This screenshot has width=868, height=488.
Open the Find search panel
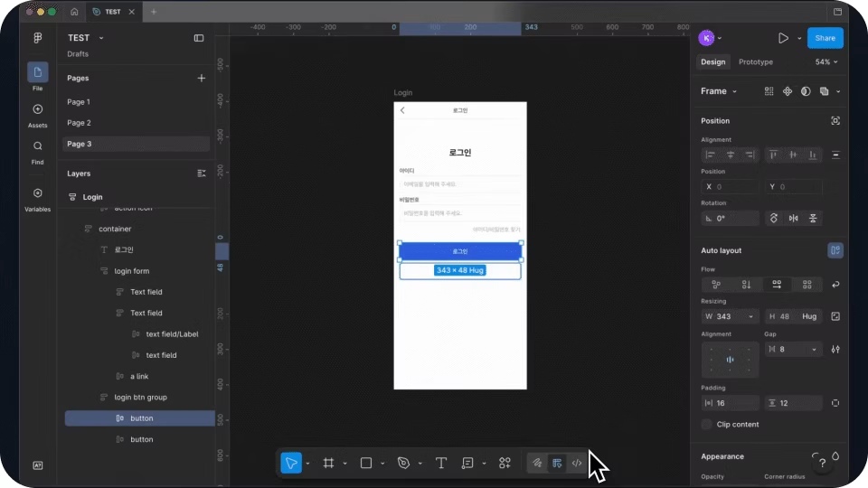point(38,152)
